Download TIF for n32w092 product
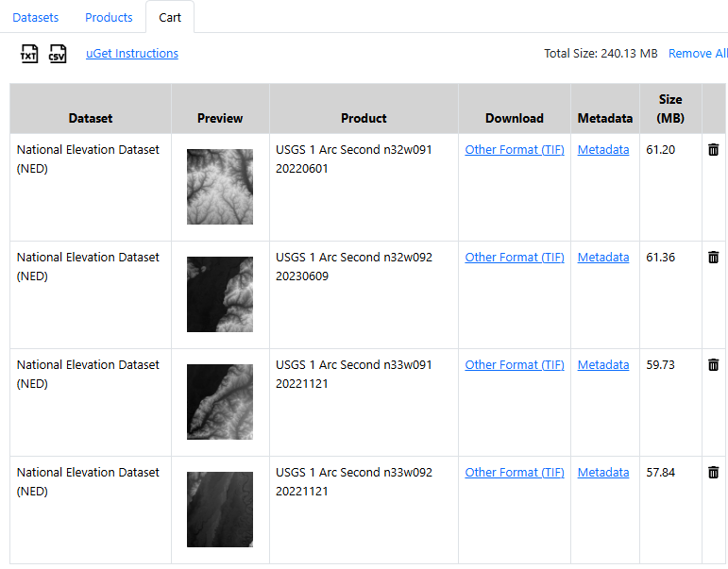728x569 pixels. point(515,258)
